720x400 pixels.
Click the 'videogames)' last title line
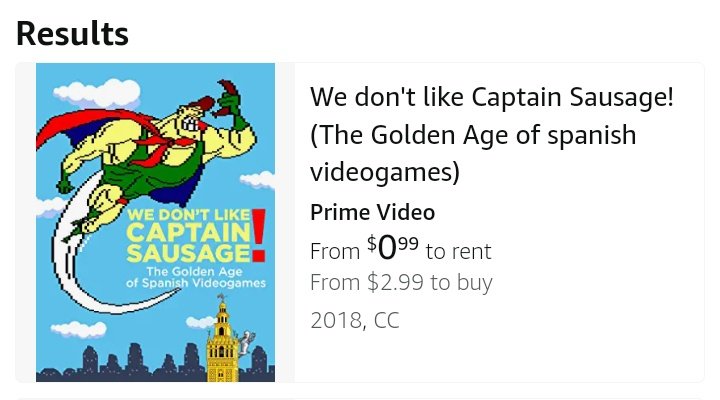385,172
